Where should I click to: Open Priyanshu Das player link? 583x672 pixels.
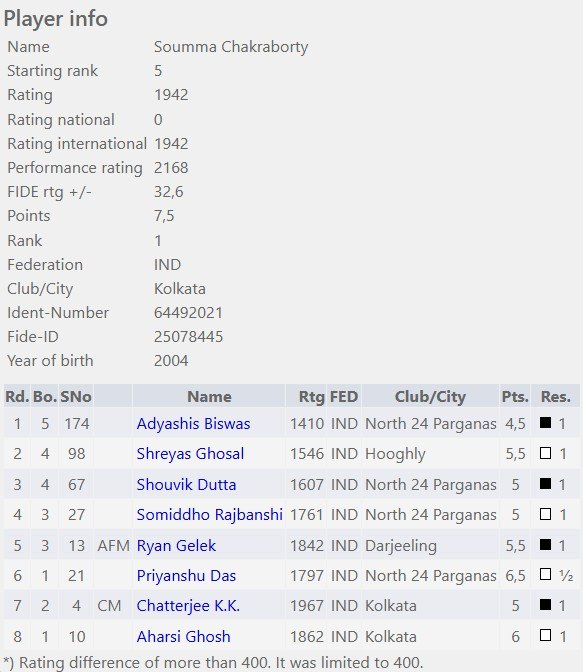186,575
